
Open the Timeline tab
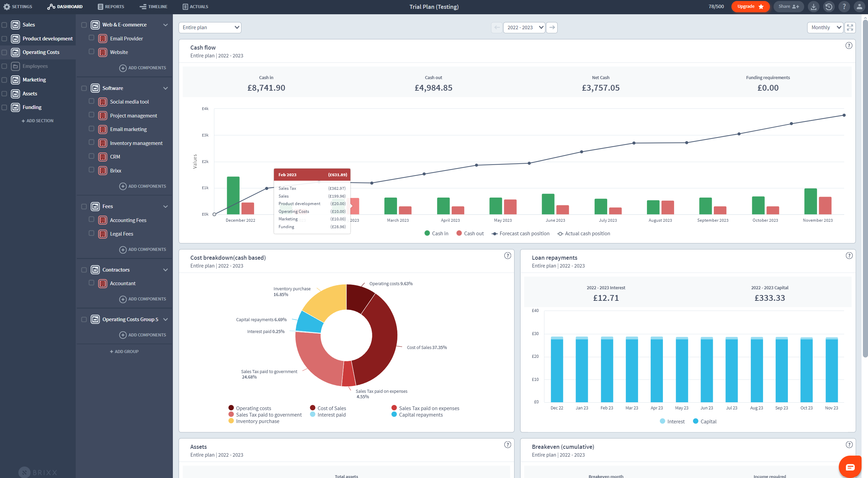[153, 6]
